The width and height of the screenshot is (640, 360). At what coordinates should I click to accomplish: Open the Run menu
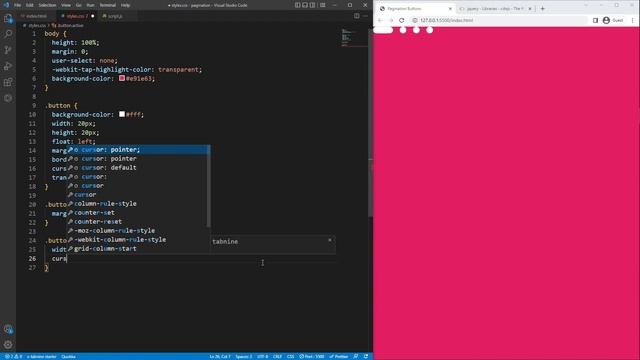tap(91, 5)
